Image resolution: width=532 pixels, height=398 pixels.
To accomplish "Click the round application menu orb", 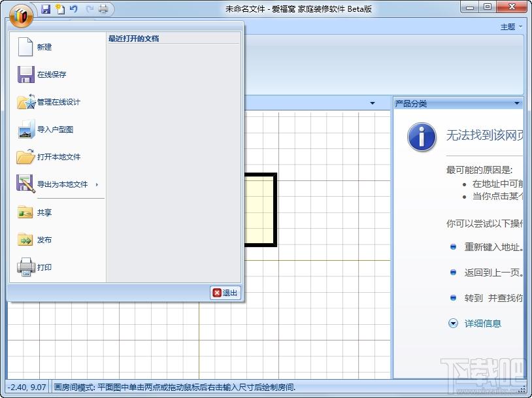I will click(x=21, y=16).
